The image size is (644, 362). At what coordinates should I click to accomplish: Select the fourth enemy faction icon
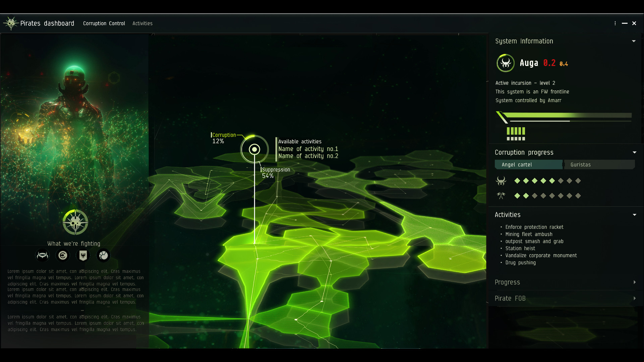pos(104,256)
